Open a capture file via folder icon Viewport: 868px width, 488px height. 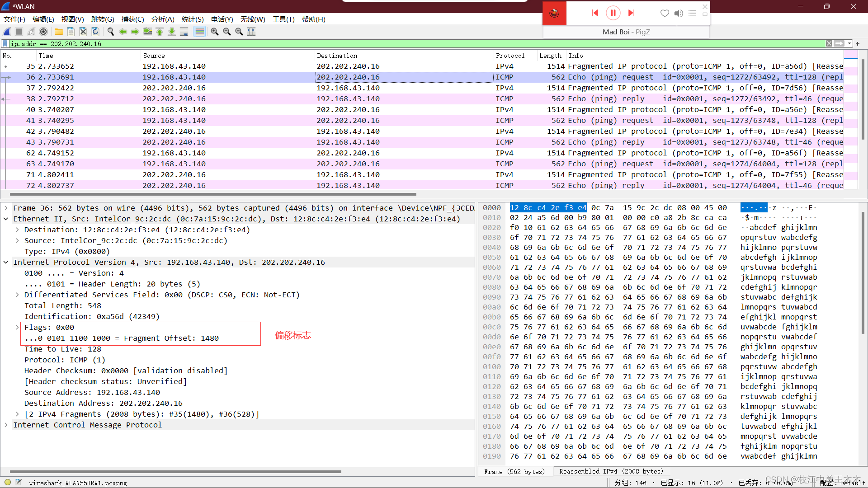pyautogui.click(x=59, y=32)
